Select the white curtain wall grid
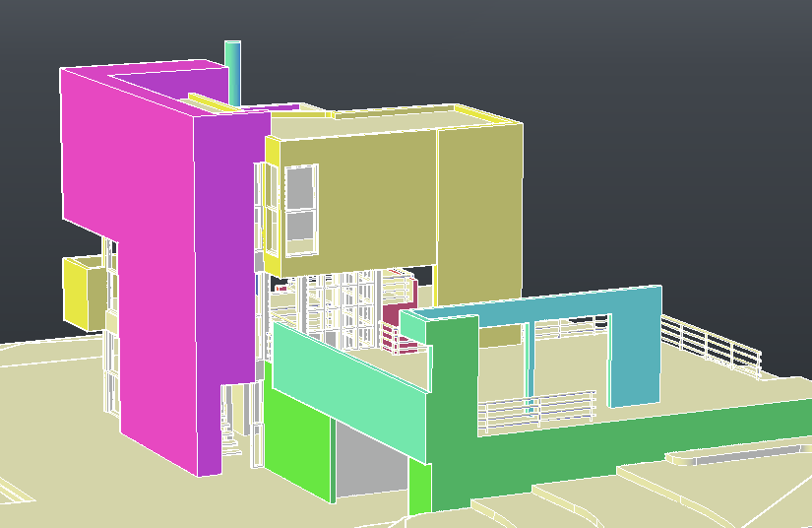This screenshot has width=812, height=528. [335, 305]
